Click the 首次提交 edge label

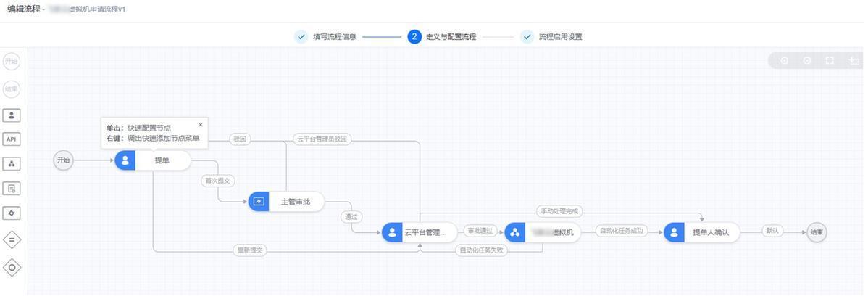(218, 180)
